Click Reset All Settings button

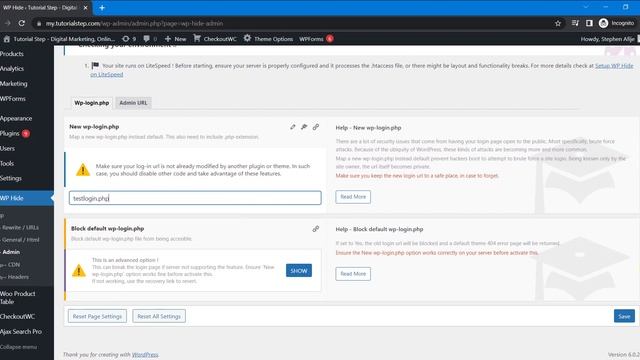(x=159, y=316)
